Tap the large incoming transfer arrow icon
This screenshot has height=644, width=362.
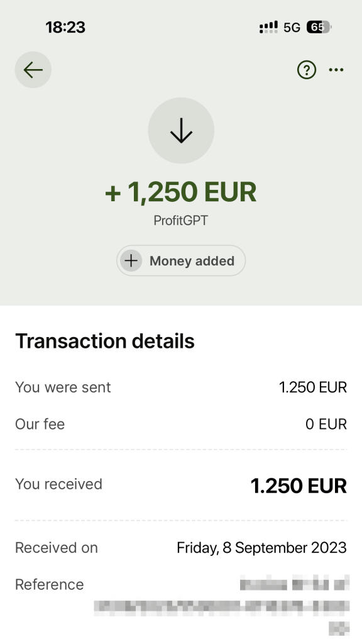tap(181, 131)
